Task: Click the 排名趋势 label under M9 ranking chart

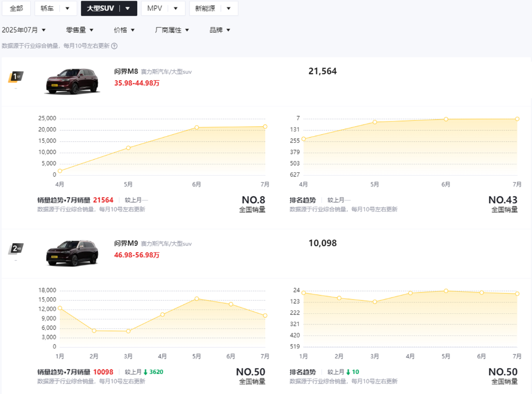Action: pyautogui.click(x=302, y=372)
